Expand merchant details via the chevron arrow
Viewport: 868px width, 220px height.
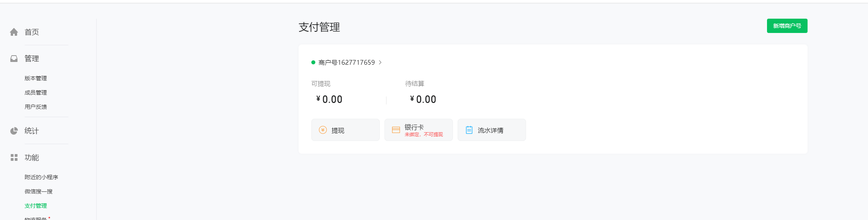pos(380,62)
